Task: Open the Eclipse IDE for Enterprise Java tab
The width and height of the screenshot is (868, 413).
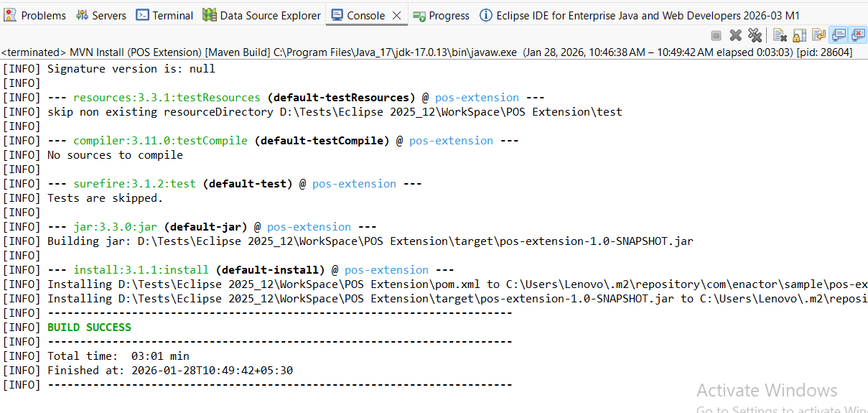Action: pos(639,15)
